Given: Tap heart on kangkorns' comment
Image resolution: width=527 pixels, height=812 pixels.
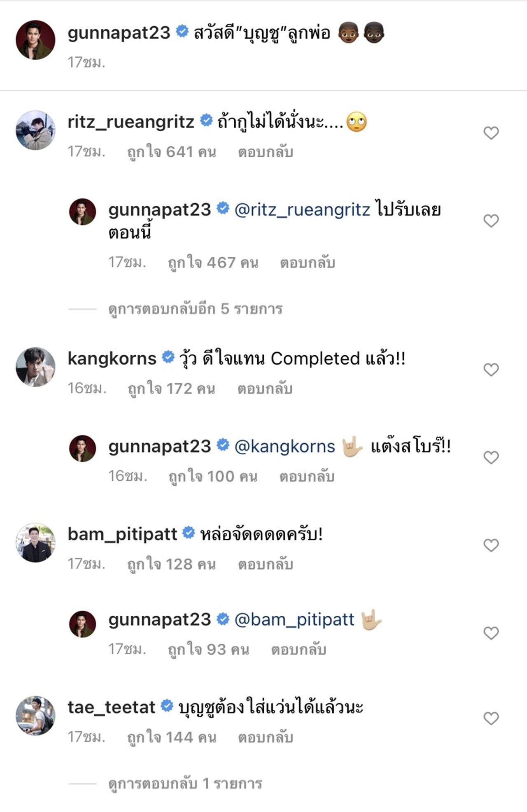Looking at the screenshot, I should [x=491, y=370].
